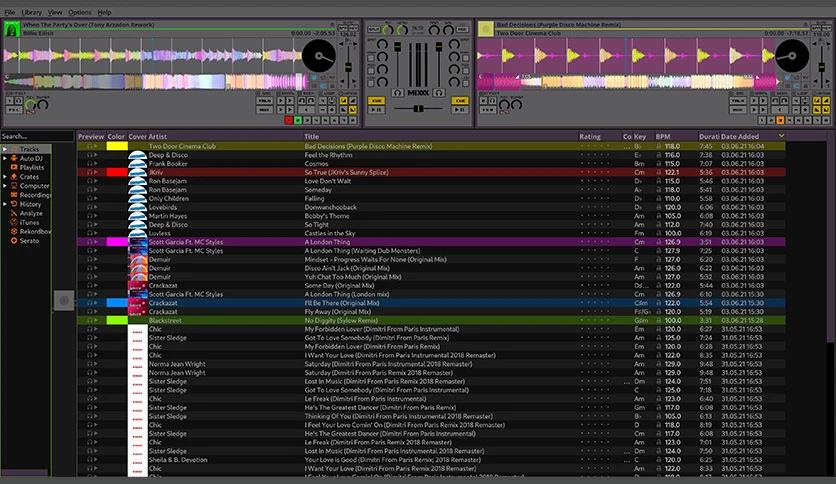Sort tracks by the Rating column

(590, 136)
